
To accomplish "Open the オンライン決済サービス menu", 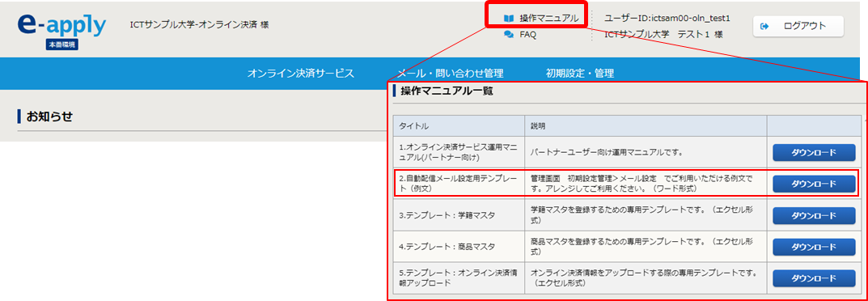I will point(301,73).
